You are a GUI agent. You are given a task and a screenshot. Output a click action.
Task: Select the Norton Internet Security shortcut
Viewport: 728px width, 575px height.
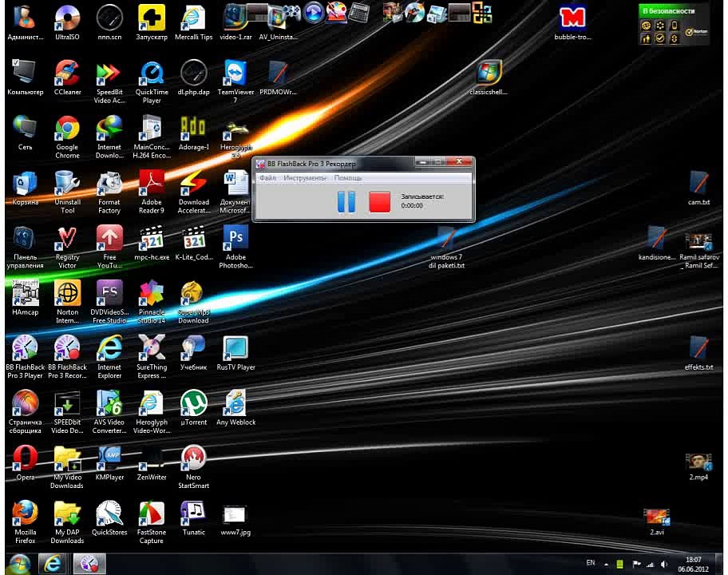pos(67,302)
